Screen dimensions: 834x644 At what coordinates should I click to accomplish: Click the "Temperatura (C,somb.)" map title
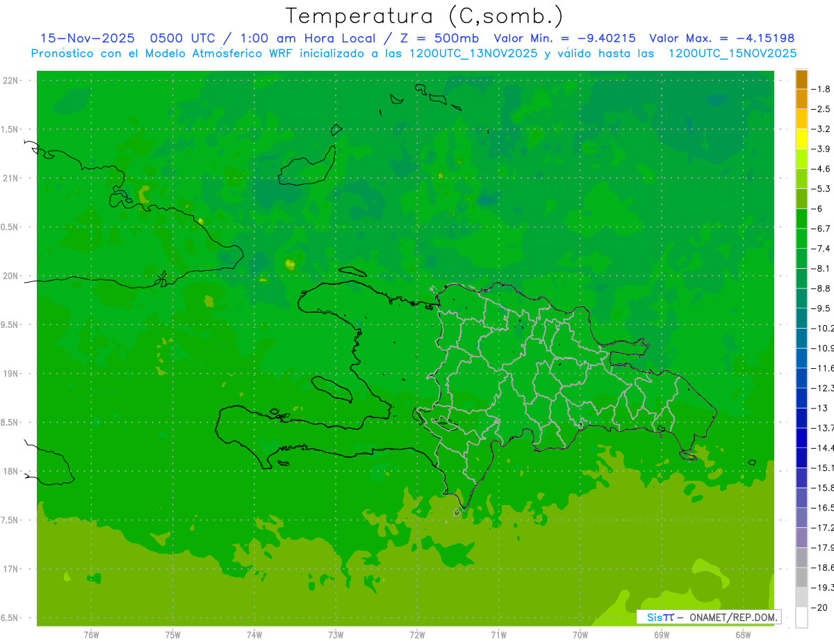(x=424, y=16)
